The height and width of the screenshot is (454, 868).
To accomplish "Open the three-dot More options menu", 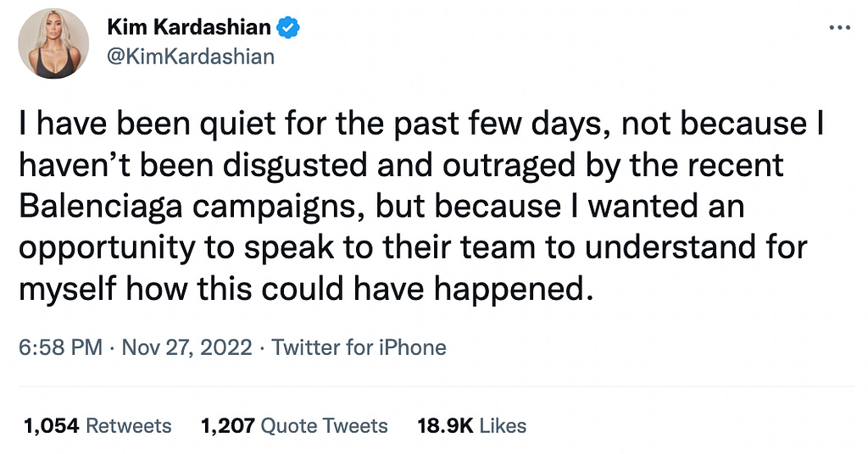I will coord(837,27).
